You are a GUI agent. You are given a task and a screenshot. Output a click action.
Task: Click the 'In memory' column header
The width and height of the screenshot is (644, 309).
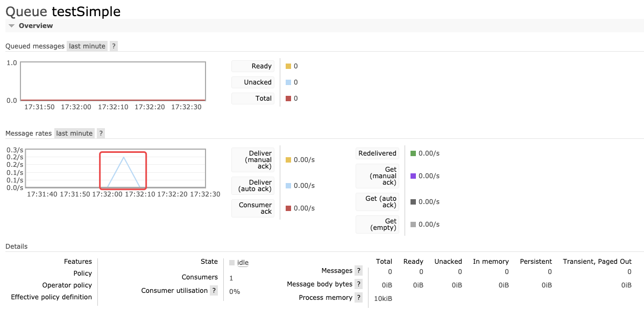pos(491,261)
